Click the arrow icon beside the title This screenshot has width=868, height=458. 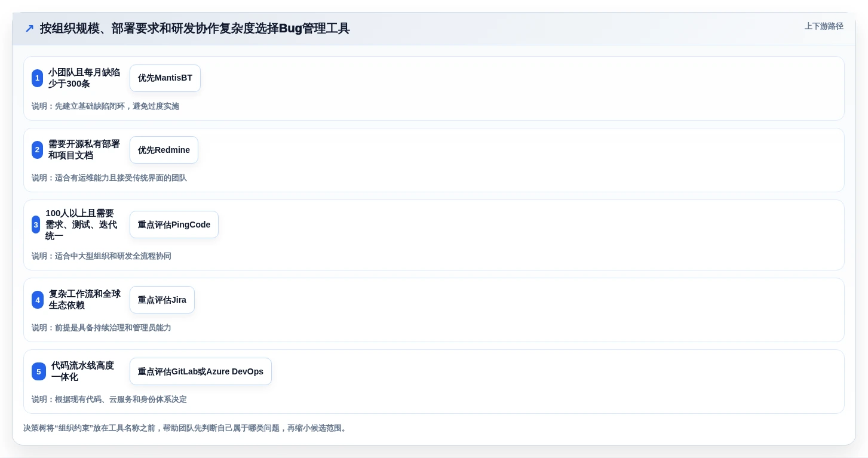29,29
